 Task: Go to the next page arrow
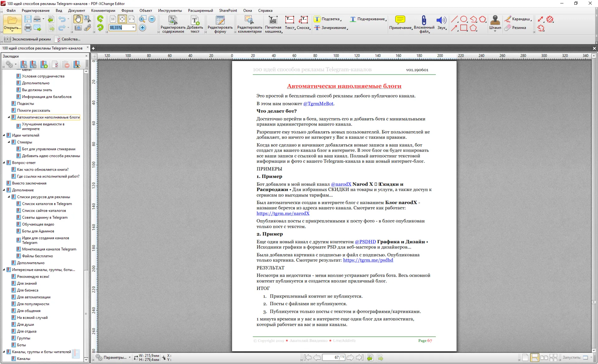(350, 357)
